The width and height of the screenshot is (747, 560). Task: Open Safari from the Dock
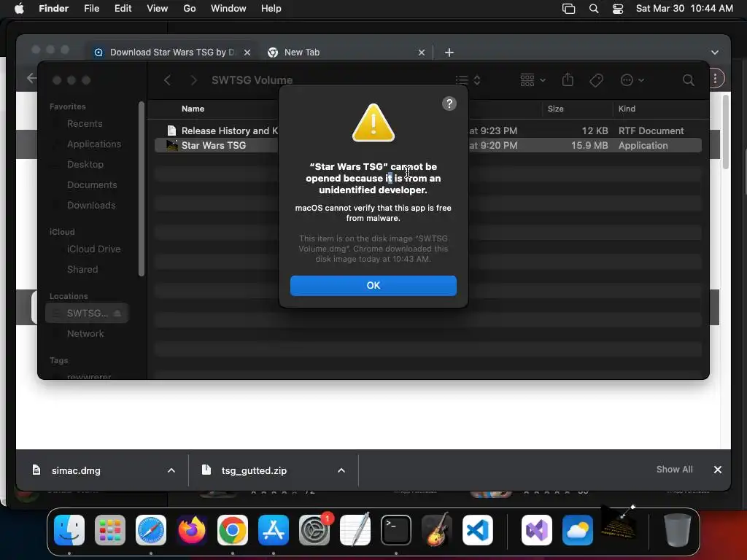click(x=151, y=530)
